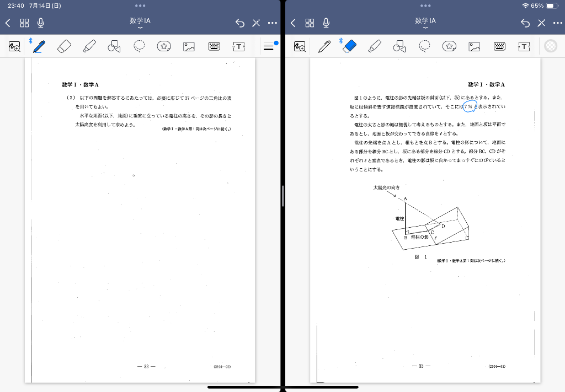This screenshot has width=565, height=392.
Task: Go back to library from left pane
Action: click(x=8, y=23)
